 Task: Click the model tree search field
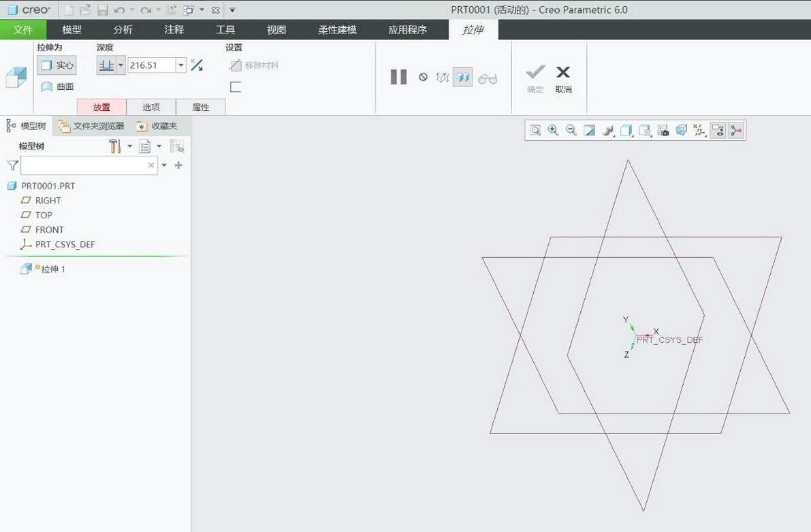(x=84, y=165)
